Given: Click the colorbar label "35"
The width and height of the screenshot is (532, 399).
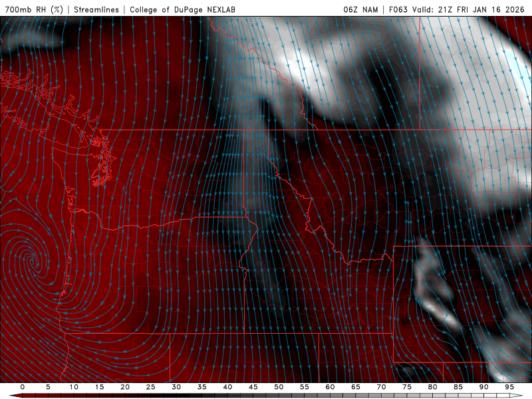Looking at the screenshot, I should [202, 387].
